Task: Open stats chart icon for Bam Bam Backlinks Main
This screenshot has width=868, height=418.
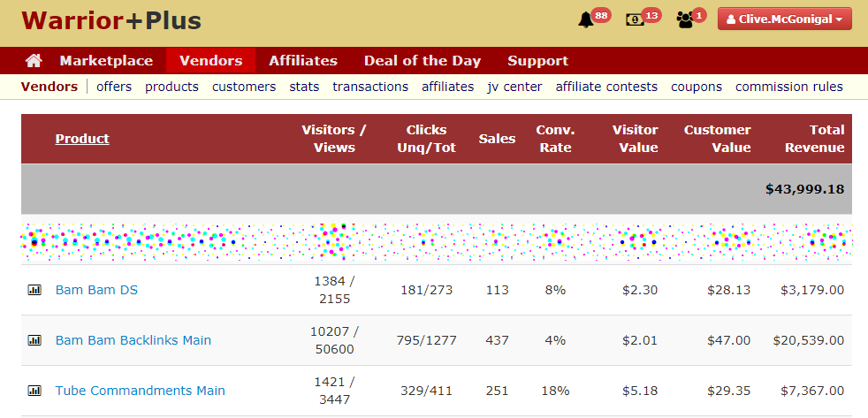Action: 34,340
